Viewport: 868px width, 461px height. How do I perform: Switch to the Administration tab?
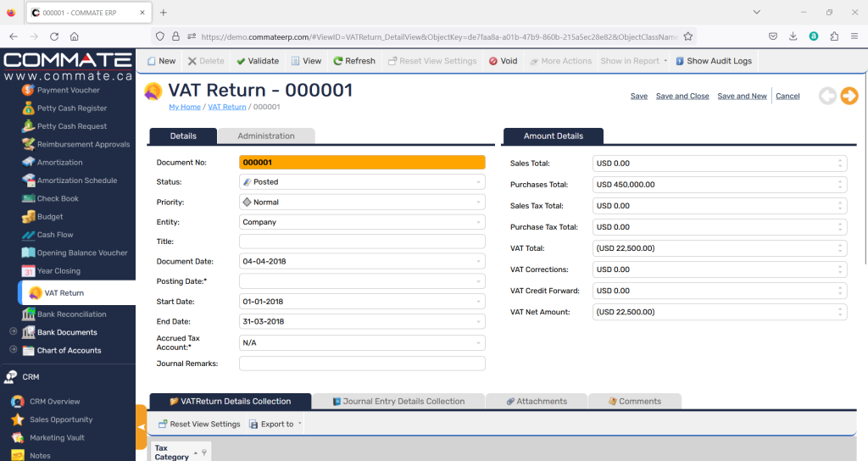[266, 136]
